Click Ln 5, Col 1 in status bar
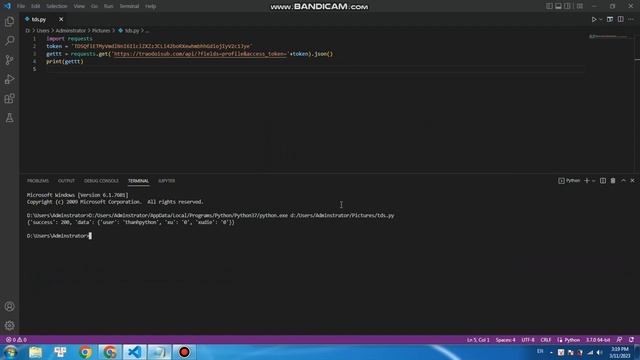Image resolution: width=640 pixels, height=360 pixels. [x=478, y=340]
